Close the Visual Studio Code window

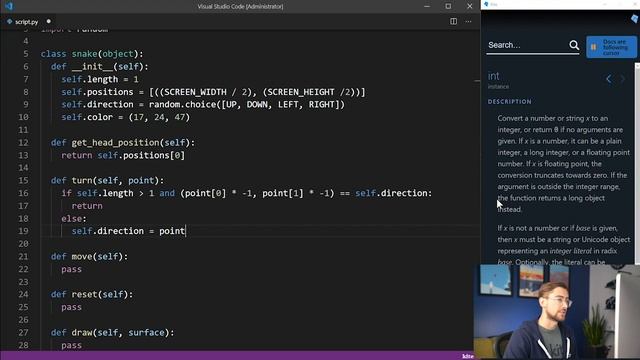469,6
